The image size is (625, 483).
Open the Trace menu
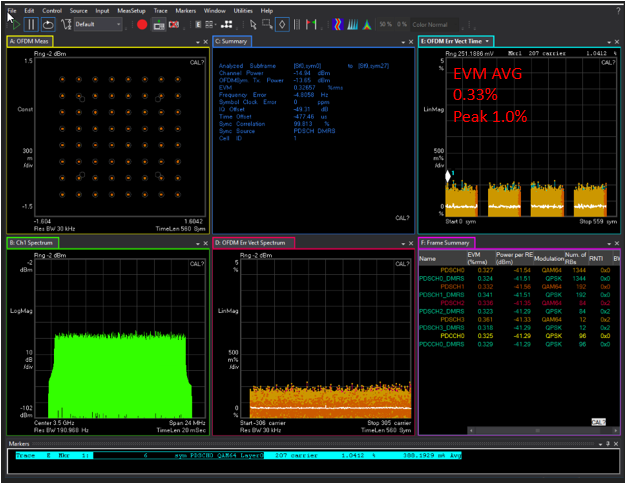[x=160, y=10]
